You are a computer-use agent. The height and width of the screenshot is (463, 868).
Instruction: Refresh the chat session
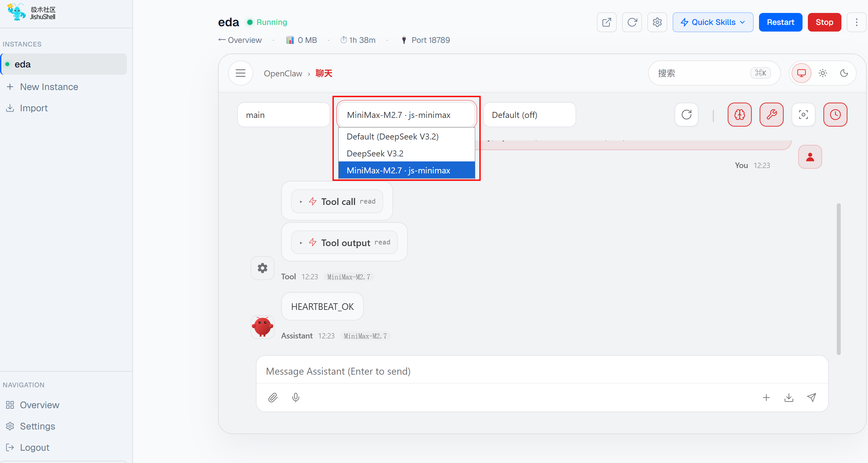coord(686,115)
